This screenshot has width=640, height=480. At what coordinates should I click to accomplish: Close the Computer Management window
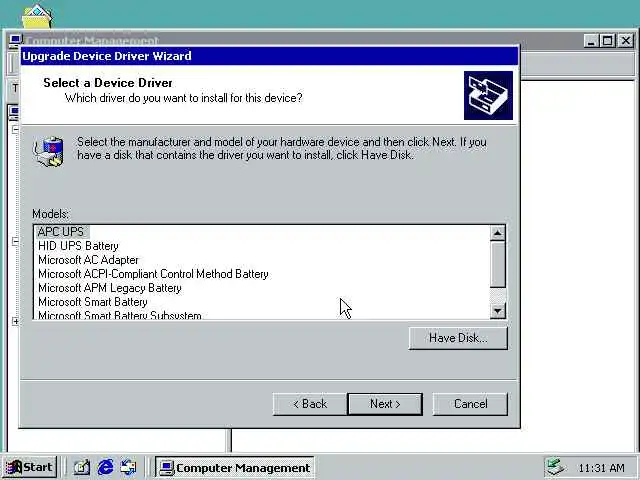(x=626, y=41)
